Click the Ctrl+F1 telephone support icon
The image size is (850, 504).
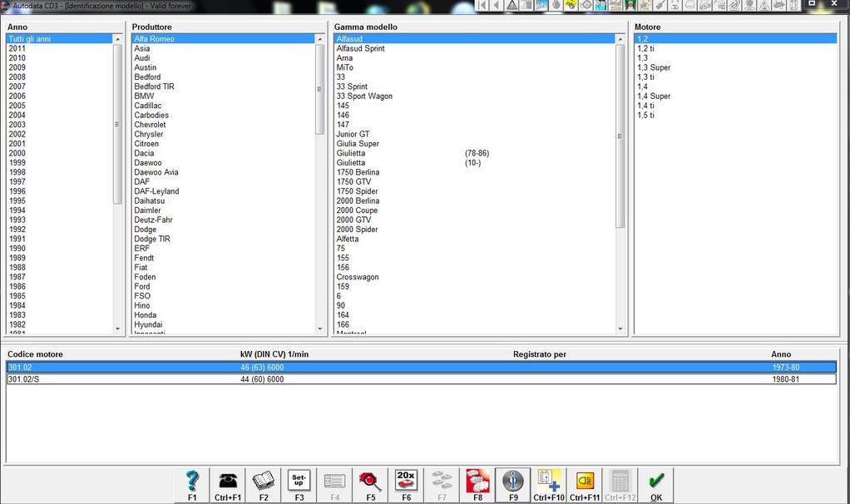coord(228,485)
